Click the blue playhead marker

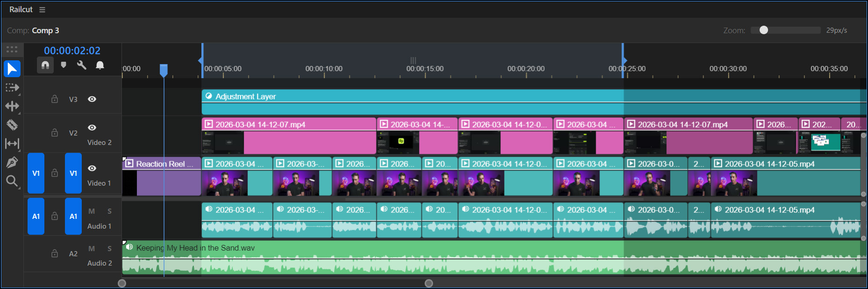point(164,70)
